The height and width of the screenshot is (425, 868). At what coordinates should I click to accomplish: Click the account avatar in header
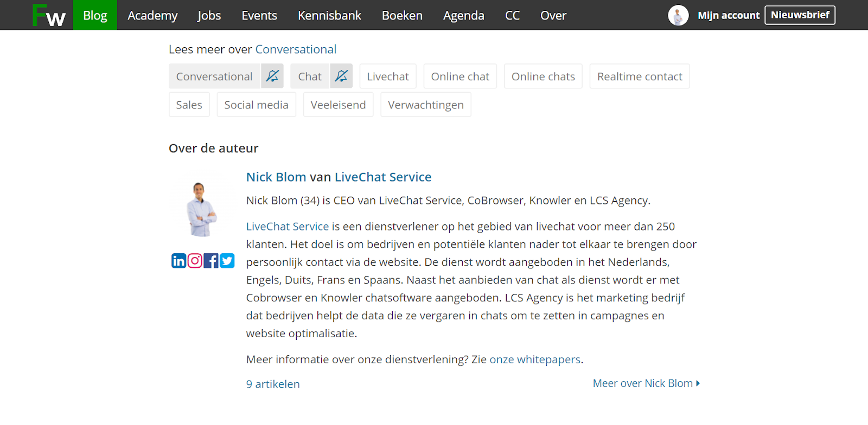coord(678,15)
